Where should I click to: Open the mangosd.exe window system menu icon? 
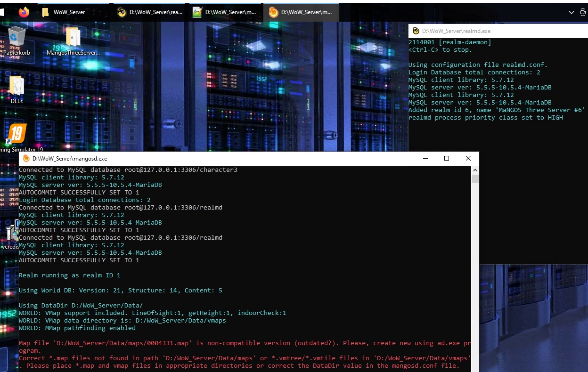coord(26,159)
